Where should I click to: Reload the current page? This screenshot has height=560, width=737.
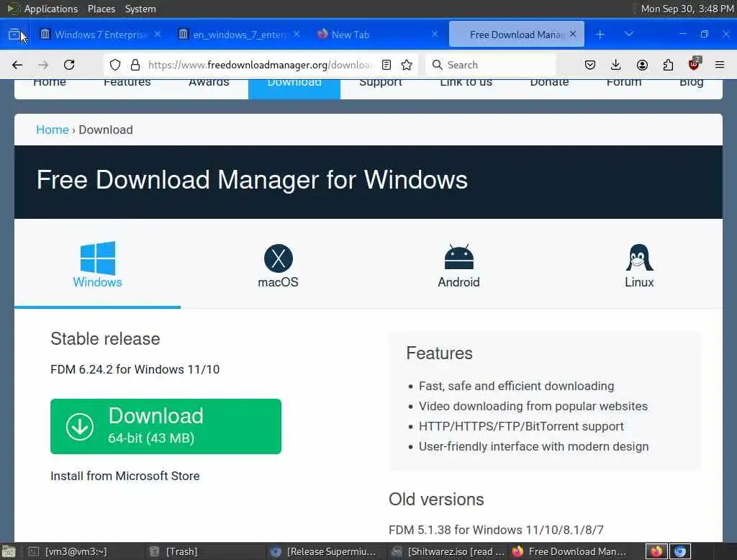[69, 65]
